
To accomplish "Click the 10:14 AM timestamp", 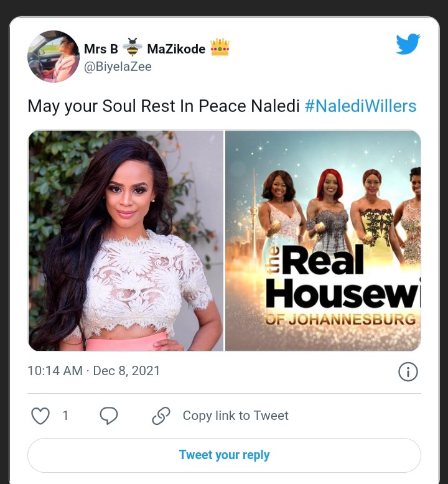I will 55,371.
